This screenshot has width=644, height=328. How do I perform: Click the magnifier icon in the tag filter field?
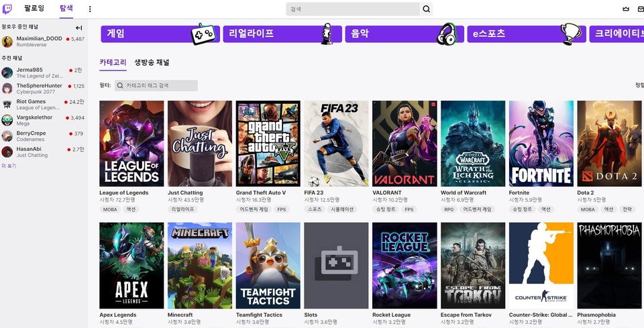coord(120,85)
